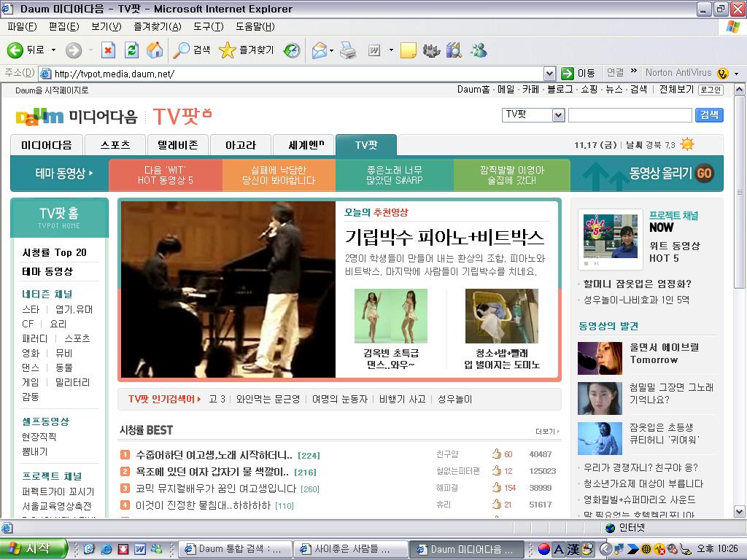Screen dimensions: 747x560
Task: Click the page scrollbar up arrow
Action: (x=739, y=90)
